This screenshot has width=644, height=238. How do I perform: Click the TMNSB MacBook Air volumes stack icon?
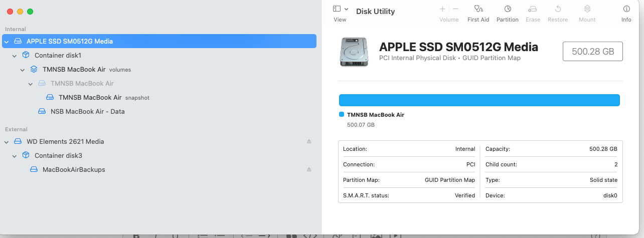point(34,69)
